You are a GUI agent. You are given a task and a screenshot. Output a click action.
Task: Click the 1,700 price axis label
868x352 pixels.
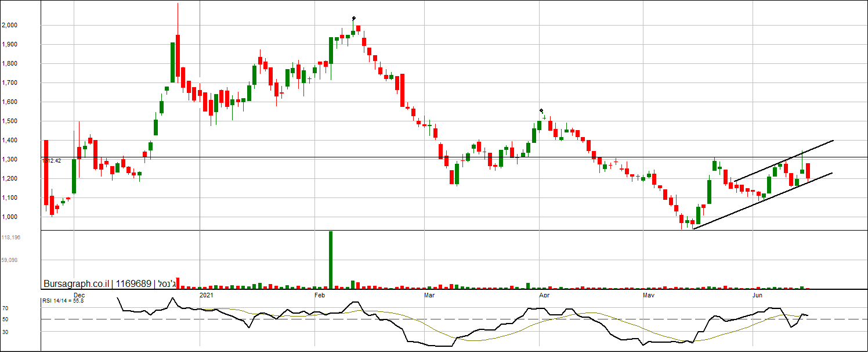click(x=10, y=83)
